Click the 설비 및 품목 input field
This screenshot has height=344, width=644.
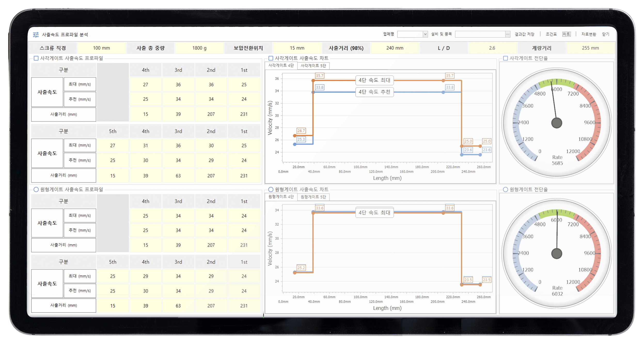tap(480, 34)
